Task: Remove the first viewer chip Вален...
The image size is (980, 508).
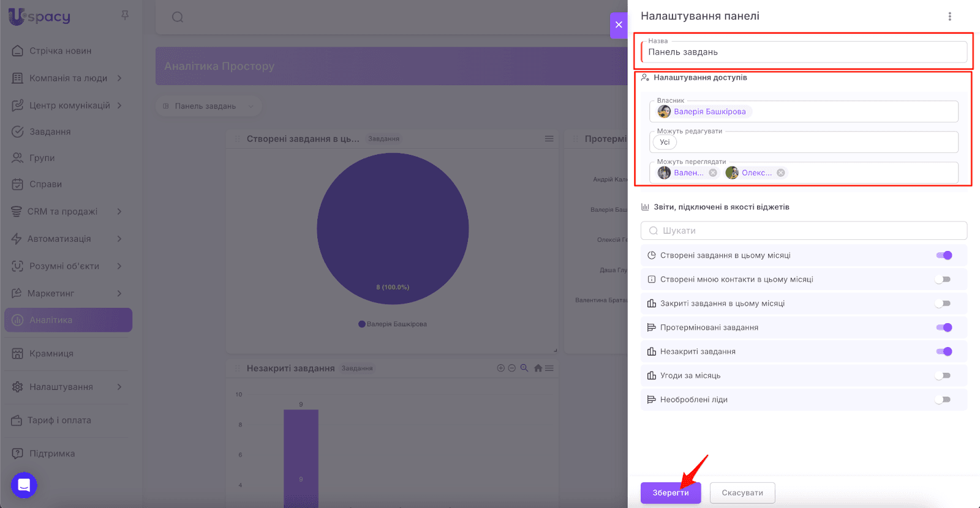Action: coord(713,173)
